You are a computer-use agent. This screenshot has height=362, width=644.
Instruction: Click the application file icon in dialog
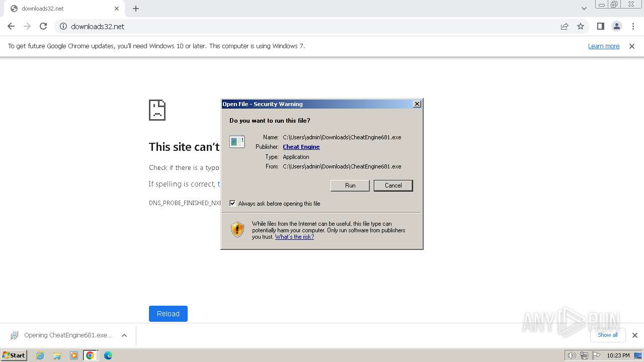tap(237, 142)
